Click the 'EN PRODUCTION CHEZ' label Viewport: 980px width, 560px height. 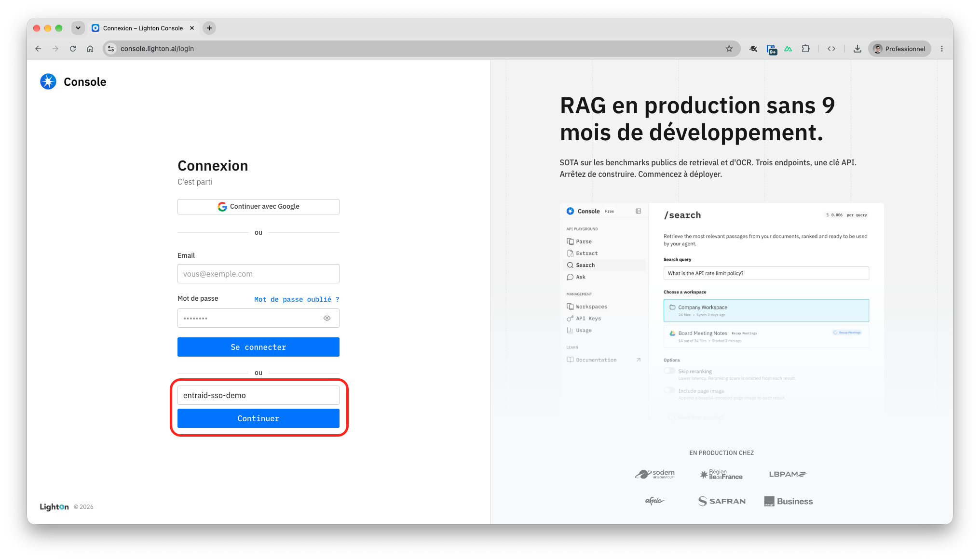721,453
